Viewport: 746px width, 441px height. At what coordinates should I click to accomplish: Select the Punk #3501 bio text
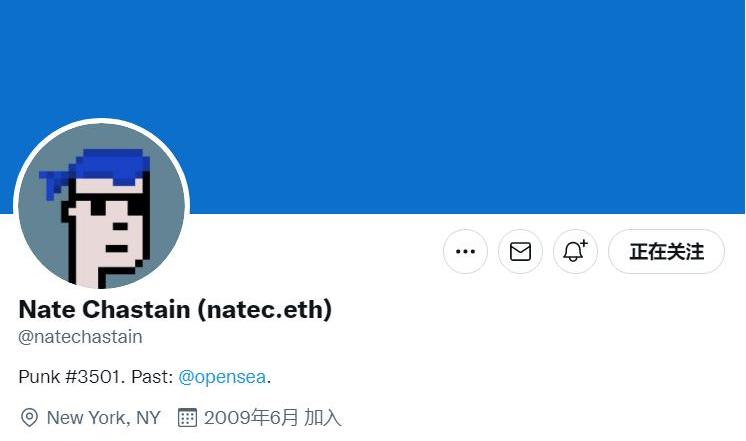pyautogui.click(x=71, y=377)
